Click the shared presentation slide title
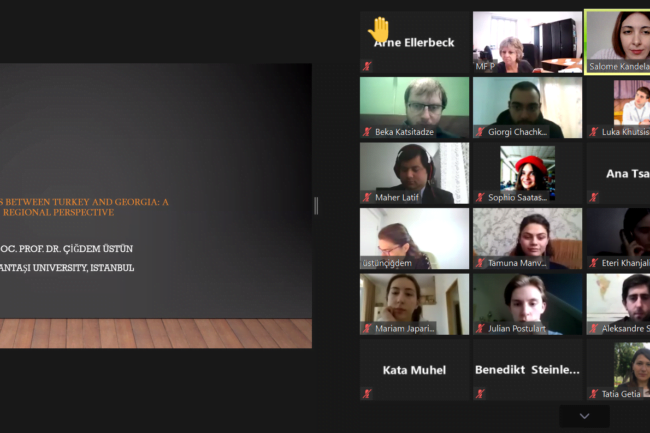Image resolution: width=650 pixels, height=433 pixels. coord(84,207)
